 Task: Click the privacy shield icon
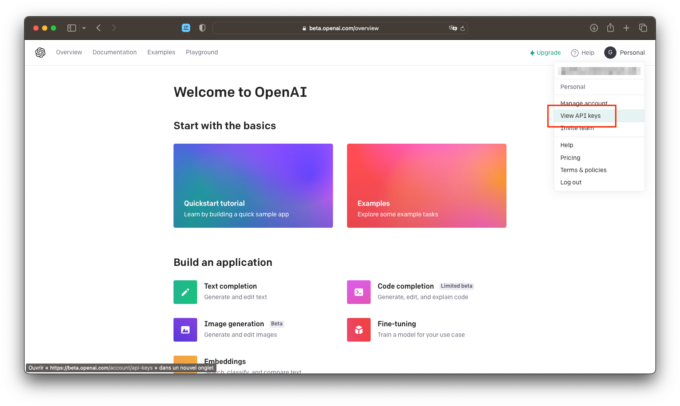pos(202,28)
